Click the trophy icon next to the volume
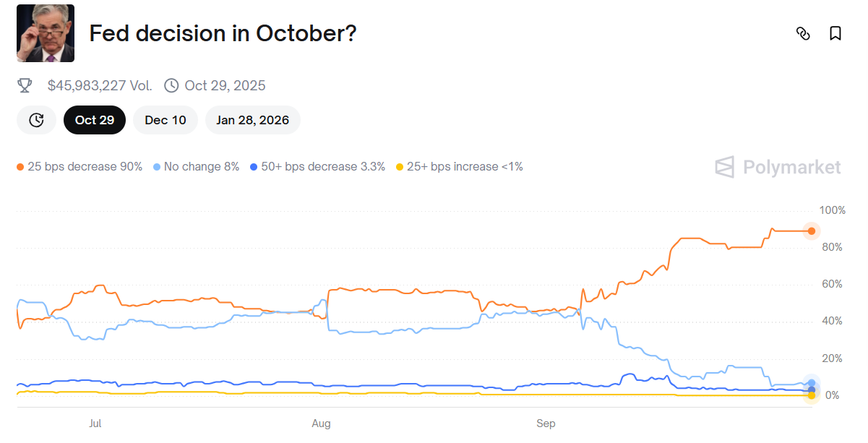 tap(25, 85)
